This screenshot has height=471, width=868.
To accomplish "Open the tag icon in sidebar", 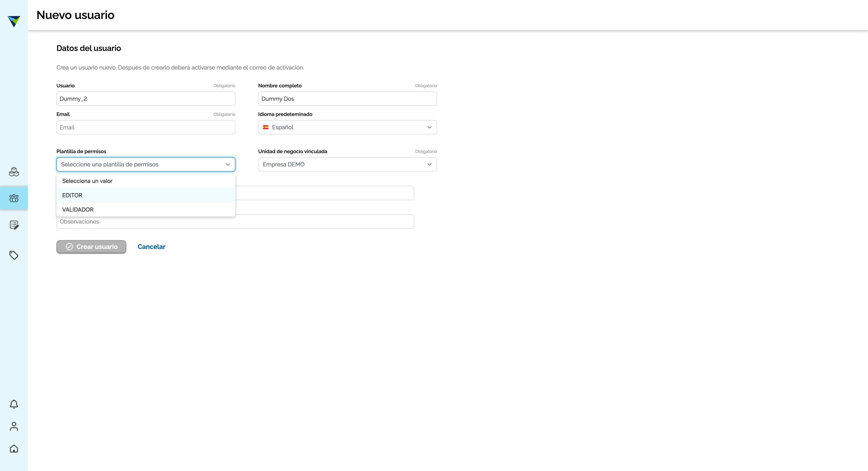I will click(x=14, y=255).
